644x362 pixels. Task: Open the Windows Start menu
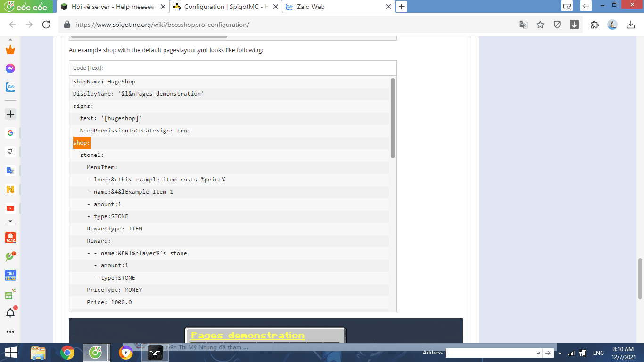tap(11, 353)
